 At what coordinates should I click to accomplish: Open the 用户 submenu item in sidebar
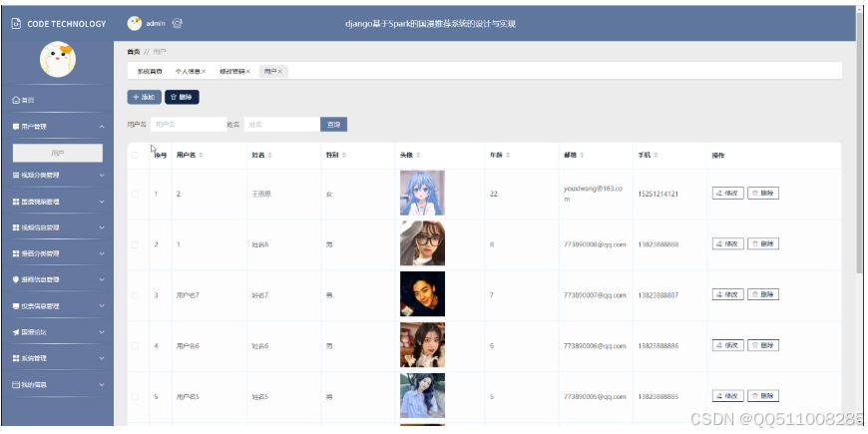point(58,154)
